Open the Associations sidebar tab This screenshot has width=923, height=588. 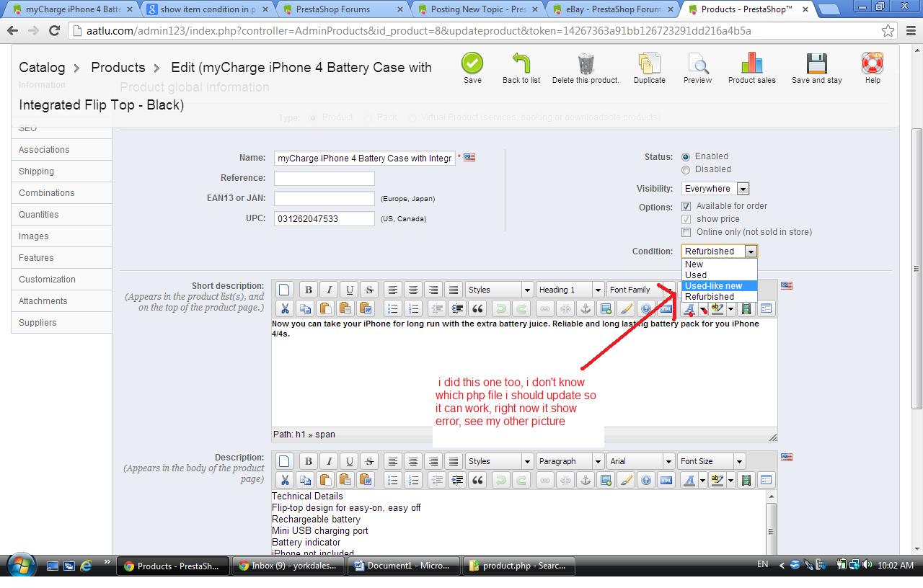pyautogui.click(x=61, y=150)
